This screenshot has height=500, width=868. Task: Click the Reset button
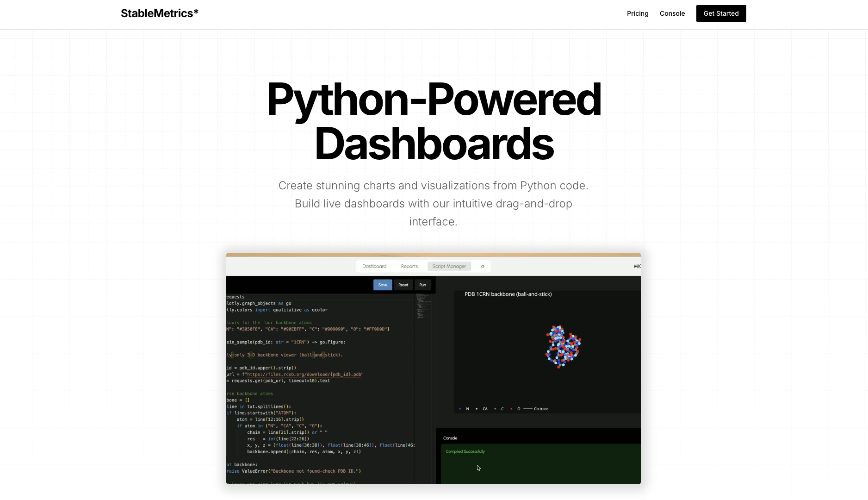(x=403, y=285)
